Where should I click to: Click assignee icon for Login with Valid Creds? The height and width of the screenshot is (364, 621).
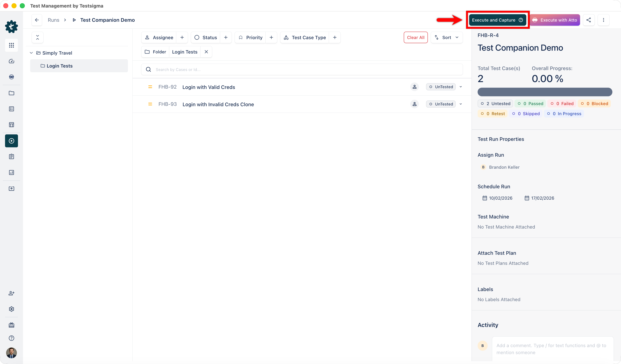(x=414, y=87)
